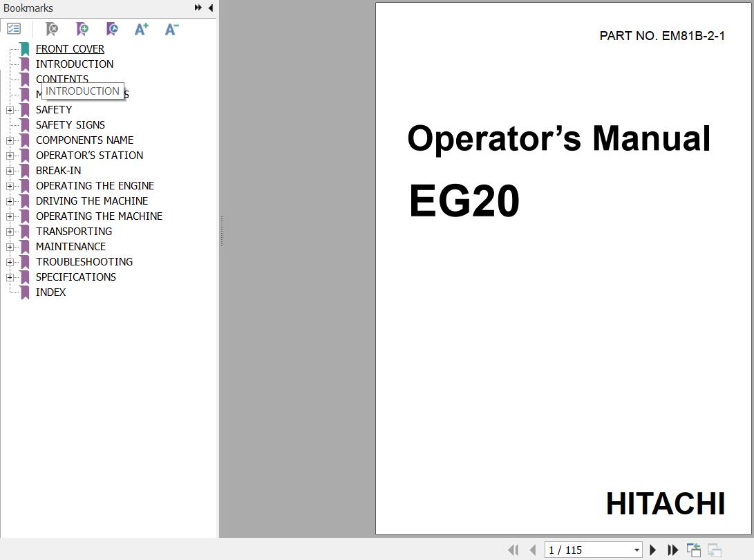Expand the DRIVING THE MACHINE bookmark
754x560 pixels.
[x=10, y=202]
